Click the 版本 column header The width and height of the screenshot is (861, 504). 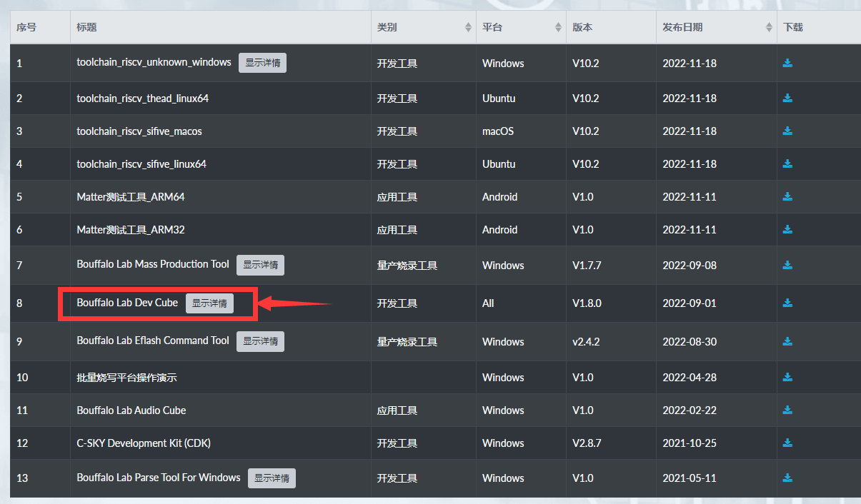(x=582, y=27)
